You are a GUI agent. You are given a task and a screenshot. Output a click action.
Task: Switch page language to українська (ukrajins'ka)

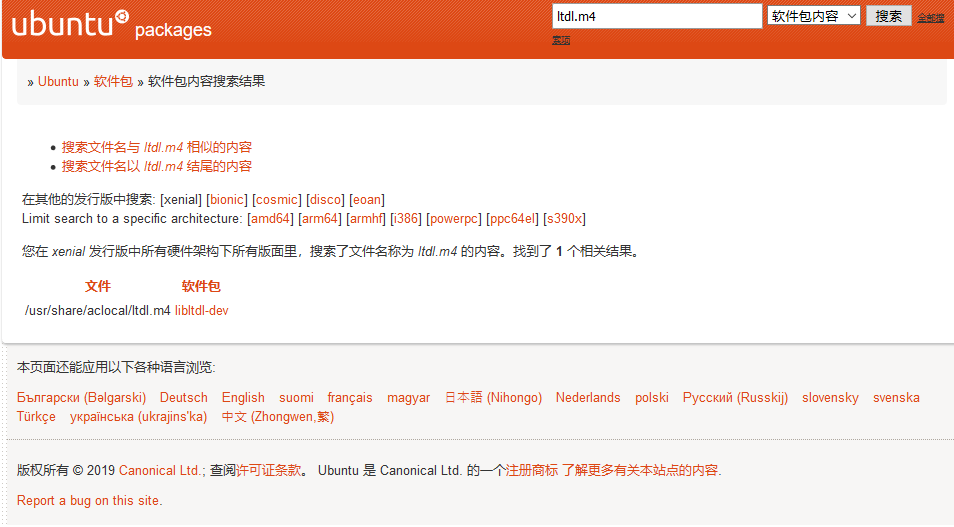139,417
